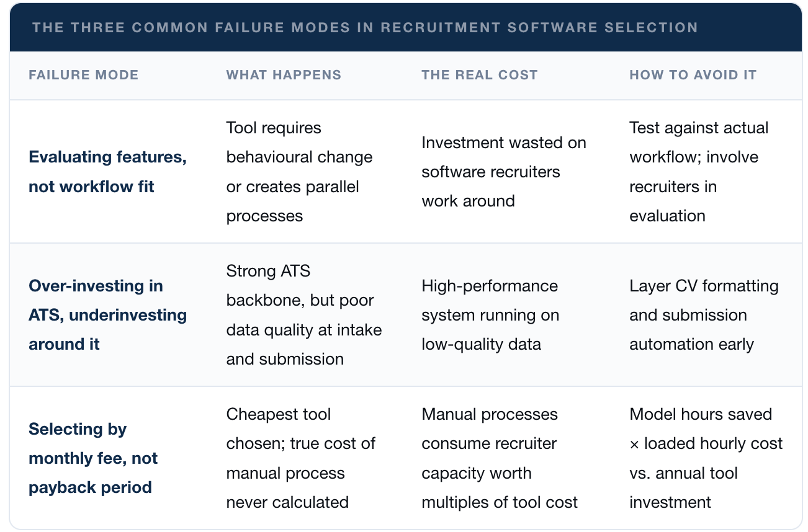The width and height of the screenshot is (808, 532).
Task: Click the 'Model hours saved' cell
Action: coord(701,414)
